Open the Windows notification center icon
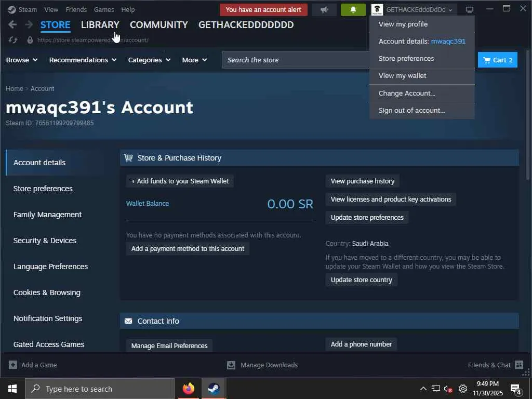This screenshot has width=532, height=399. click(516, 389)
